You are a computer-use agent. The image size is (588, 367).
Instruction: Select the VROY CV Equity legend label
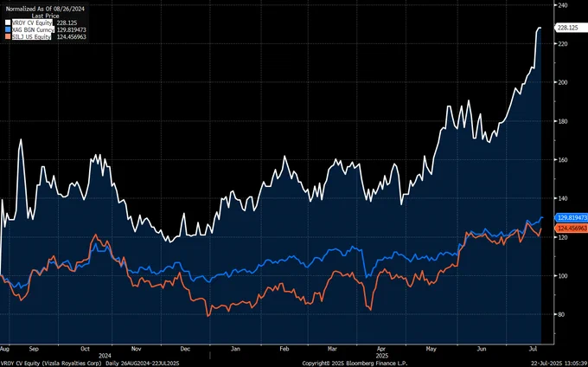[32, 23]
